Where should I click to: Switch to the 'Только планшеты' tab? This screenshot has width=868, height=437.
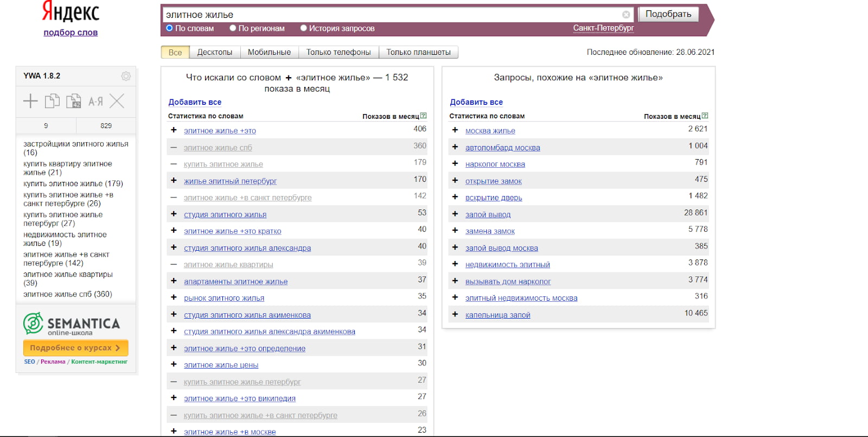(x=418, y=52)
